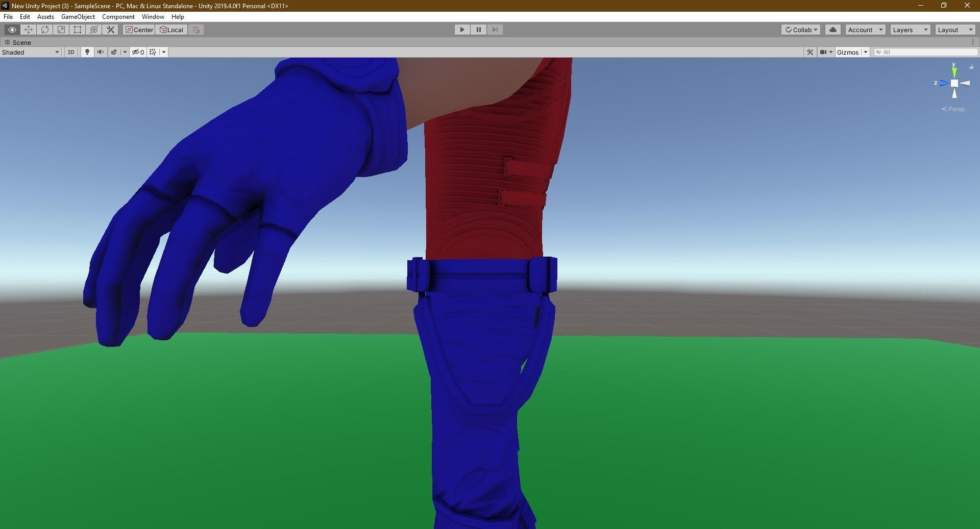Screen dimensions: 980x529
Task: Minimize the Unity window
Action: pos(921,6)
